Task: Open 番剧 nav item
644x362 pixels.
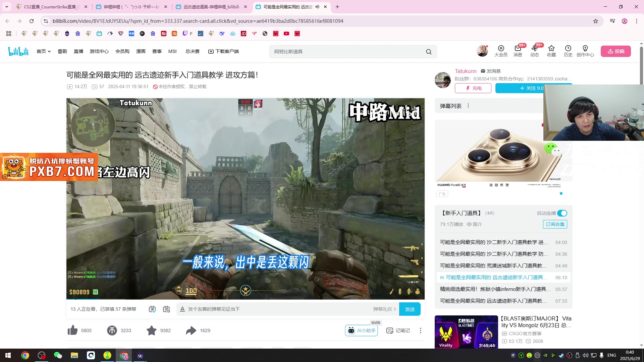Action: tap(62, 51)
